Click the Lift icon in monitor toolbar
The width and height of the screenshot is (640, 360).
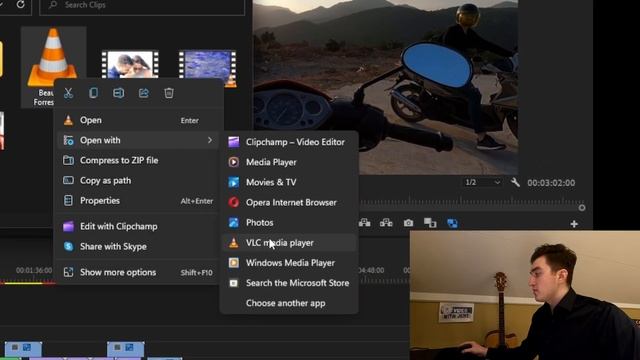click(x=364, y=223)
